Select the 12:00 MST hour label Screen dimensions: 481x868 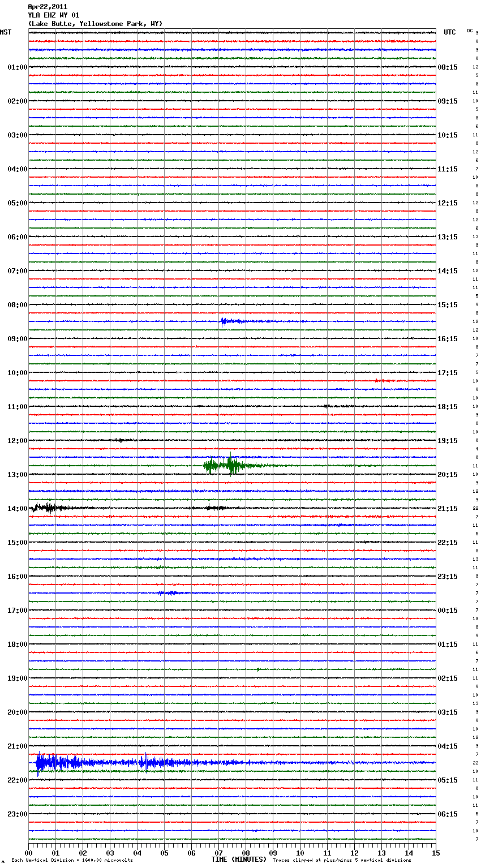click(18, 441)
